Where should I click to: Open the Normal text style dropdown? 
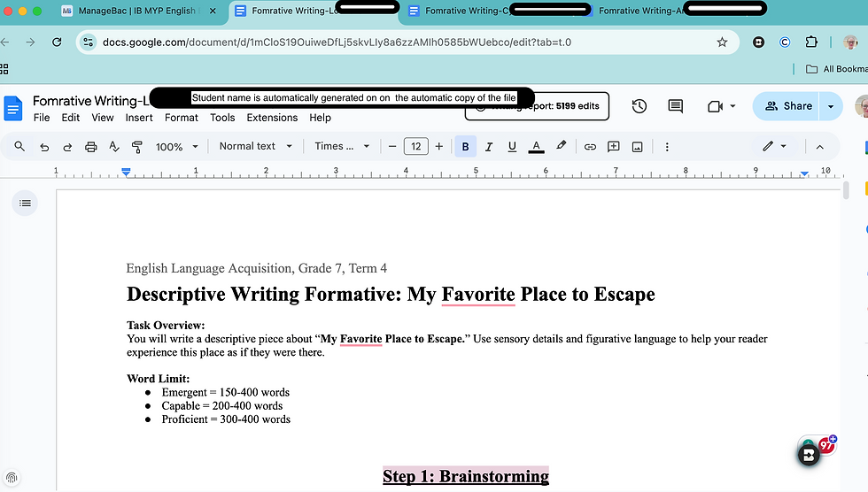255,146
